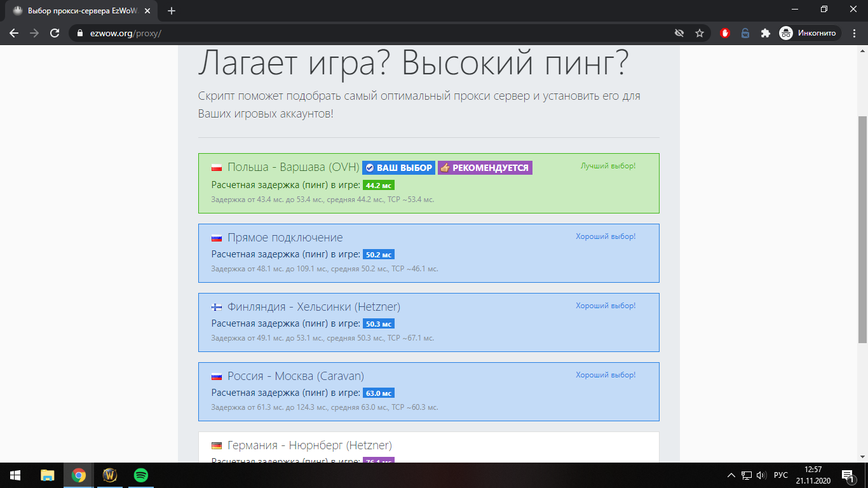This screenshot has height=488, width=868.
Task: Select the Польша - Варшава (OVH) proxy
Action: coord(428,183)
